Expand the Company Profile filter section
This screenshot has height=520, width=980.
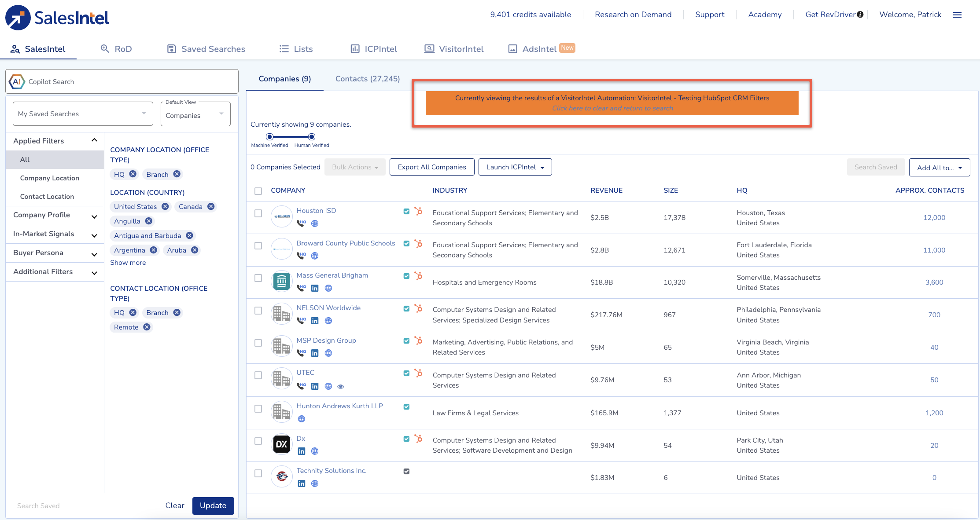tap(55, 215)
